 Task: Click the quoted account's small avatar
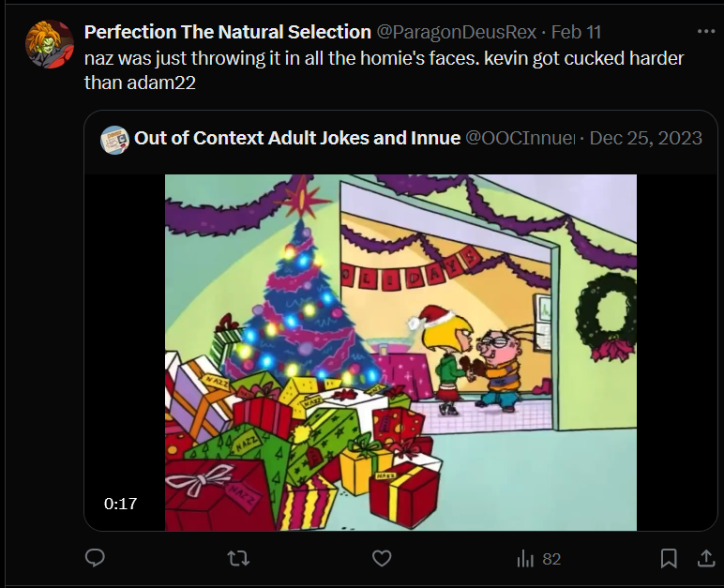pyautogui.click(x=114, y=139)
